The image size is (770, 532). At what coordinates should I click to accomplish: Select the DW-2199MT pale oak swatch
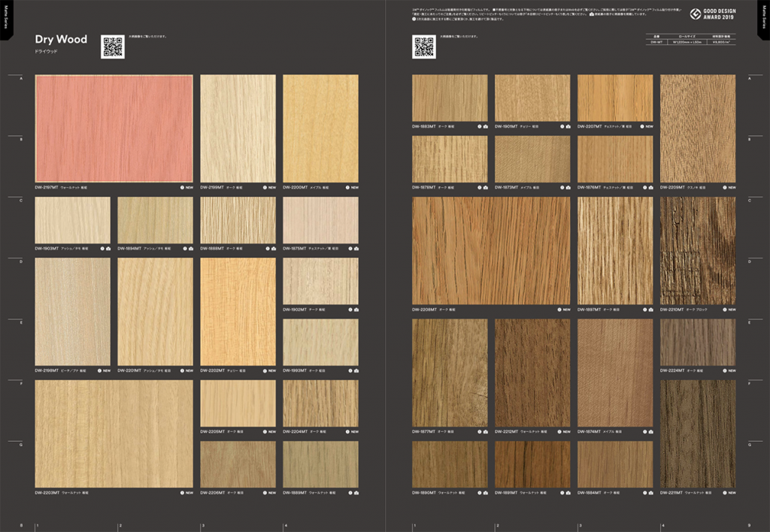[x=238, y=128]
